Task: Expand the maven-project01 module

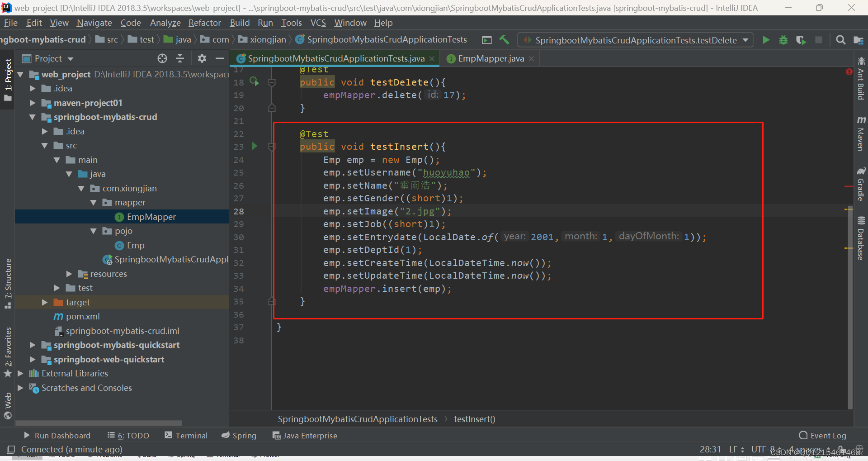Action: pyautogui.click(x=32, y=103)
